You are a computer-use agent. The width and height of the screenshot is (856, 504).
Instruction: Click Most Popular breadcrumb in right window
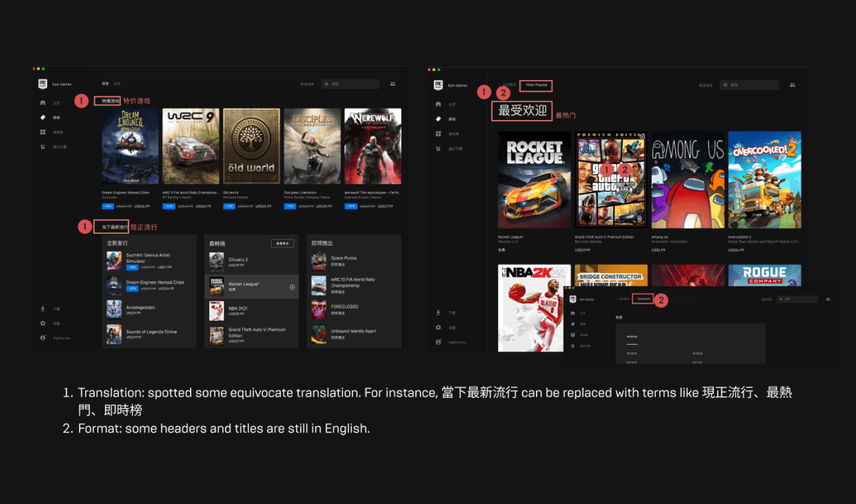pyautogui.click(x=537, y=85)
